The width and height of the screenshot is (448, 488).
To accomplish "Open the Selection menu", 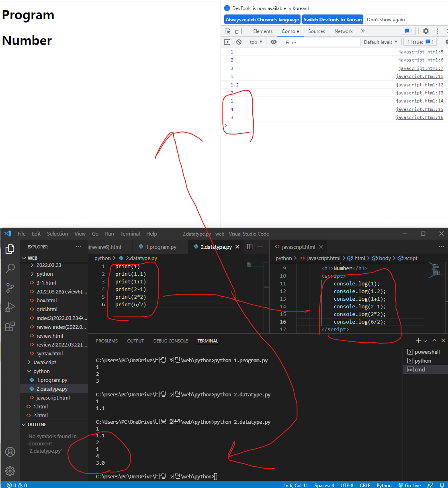I will [x=57, y=234].
